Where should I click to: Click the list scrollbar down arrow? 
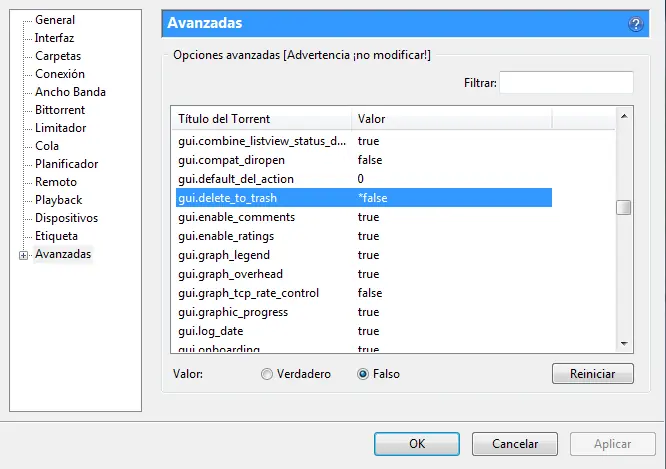click(624, 343)
